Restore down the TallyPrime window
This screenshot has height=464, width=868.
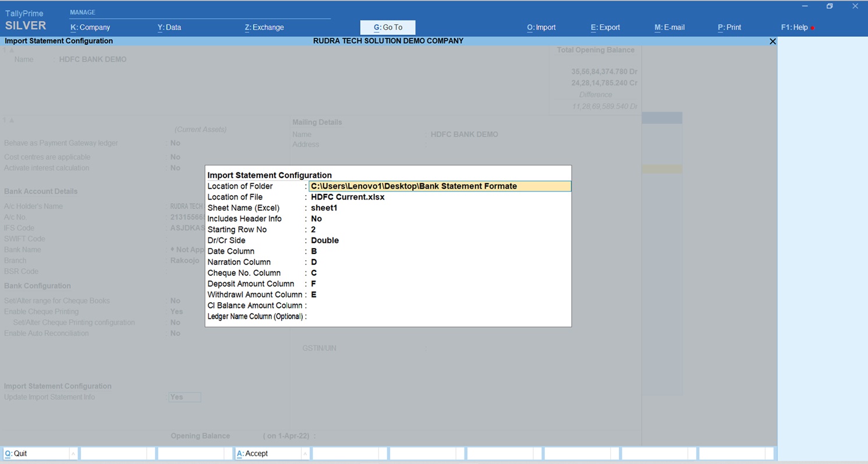[830, 6]
